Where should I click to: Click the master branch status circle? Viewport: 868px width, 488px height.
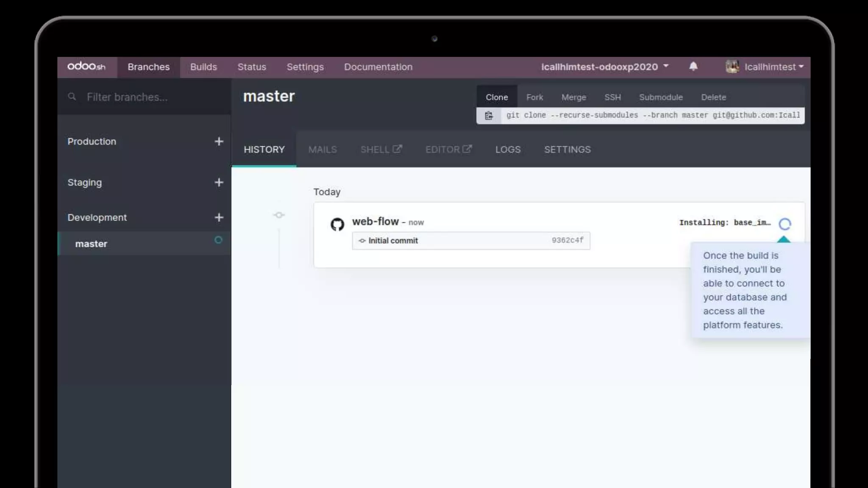pos(218,240)
